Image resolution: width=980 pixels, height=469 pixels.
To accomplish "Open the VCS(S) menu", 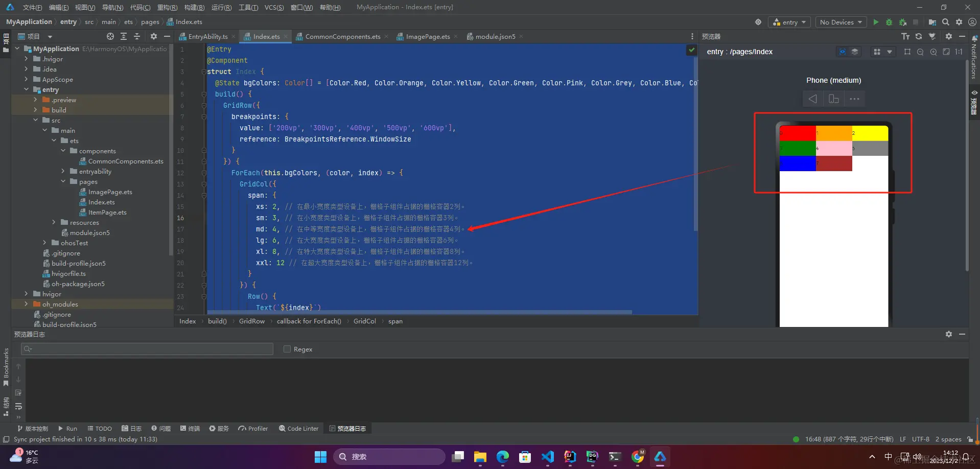I will click(274, 7).
